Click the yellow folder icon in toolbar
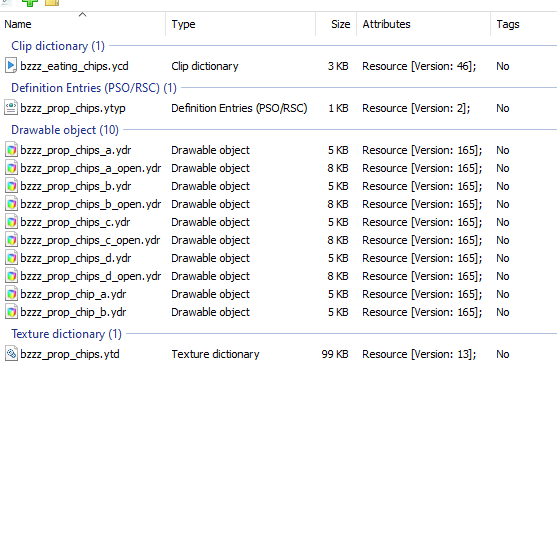The height and width of the screenshot is (558, 557). pyautogui.click(x=52, y=3)
